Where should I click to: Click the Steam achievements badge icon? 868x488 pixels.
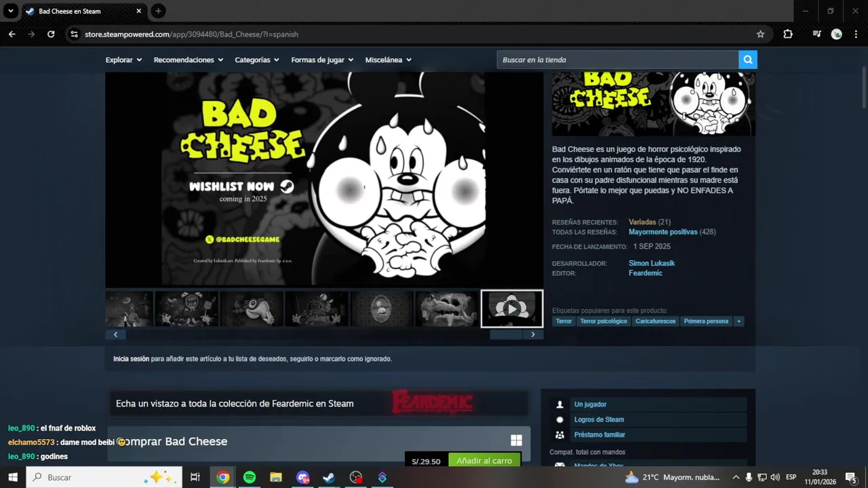(559, 420)
